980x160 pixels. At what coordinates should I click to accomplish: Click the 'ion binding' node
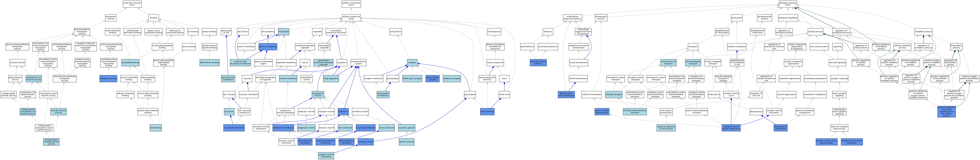[193, 31]
